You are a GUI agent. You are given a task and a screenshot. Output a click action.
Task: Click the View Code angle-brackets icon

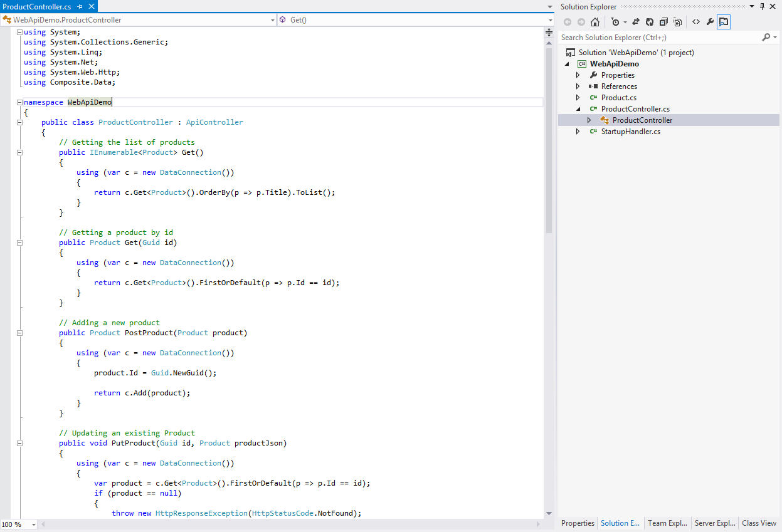point(695,22)
